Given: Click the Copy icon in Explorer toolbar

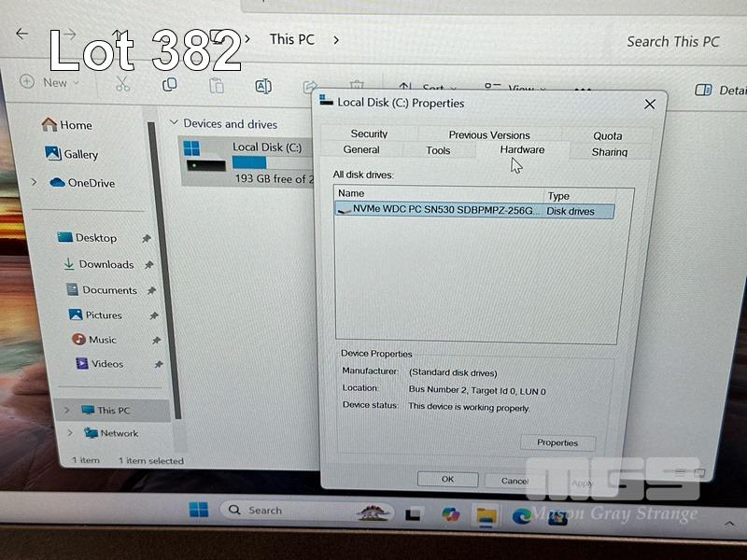Looking at the screenshot, I should (169, 85).
